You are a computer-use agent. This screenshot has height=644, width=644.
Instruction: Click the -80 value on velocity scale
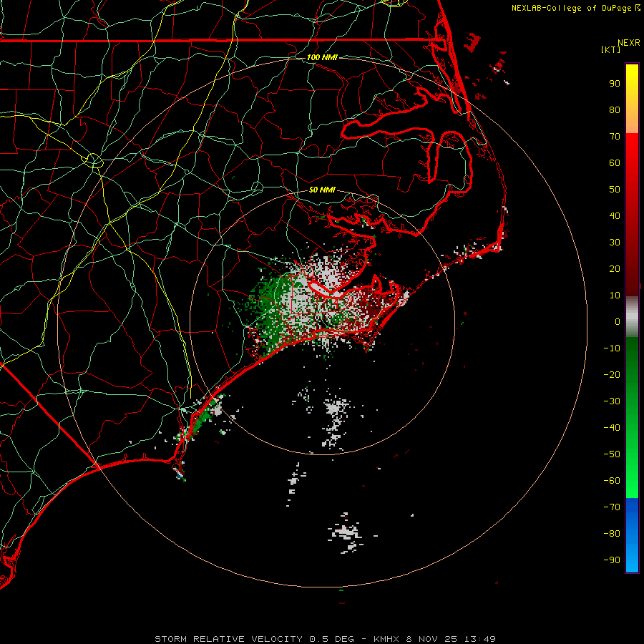click(x=612, y=534)
